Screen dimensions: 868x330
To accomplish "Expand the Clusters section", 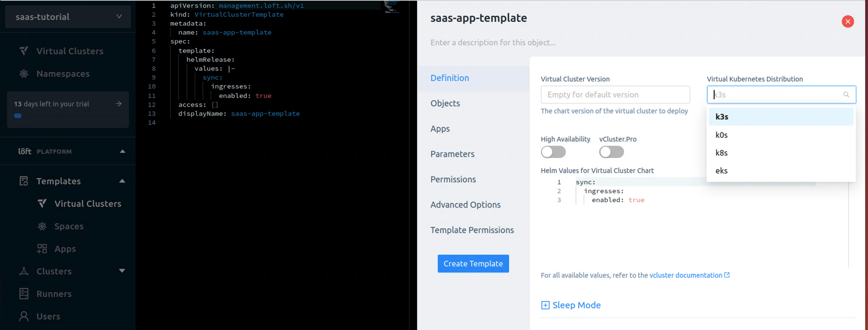I will click(x=122, y=271).
